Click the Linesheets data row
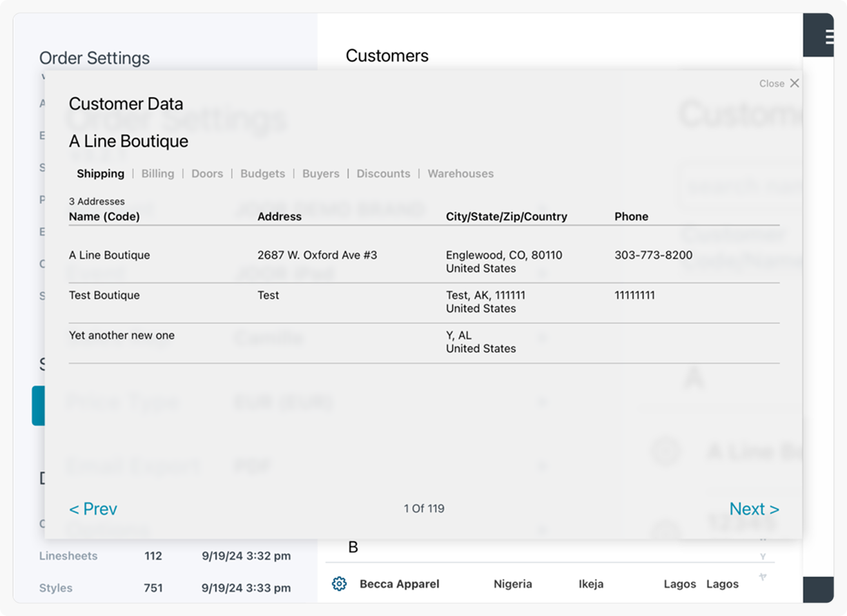This screenshot has width=847, height=616. [68, 555]
